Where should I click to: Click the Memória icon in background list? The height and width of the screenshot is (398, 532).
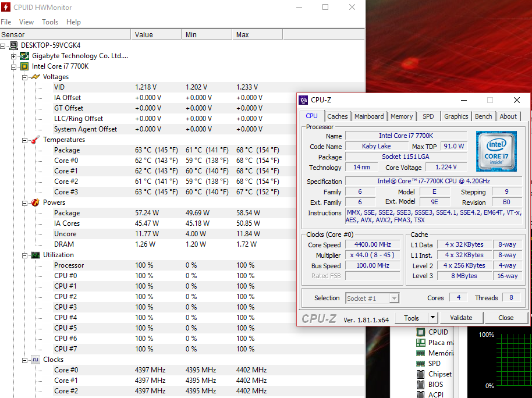tap(420, 353)
